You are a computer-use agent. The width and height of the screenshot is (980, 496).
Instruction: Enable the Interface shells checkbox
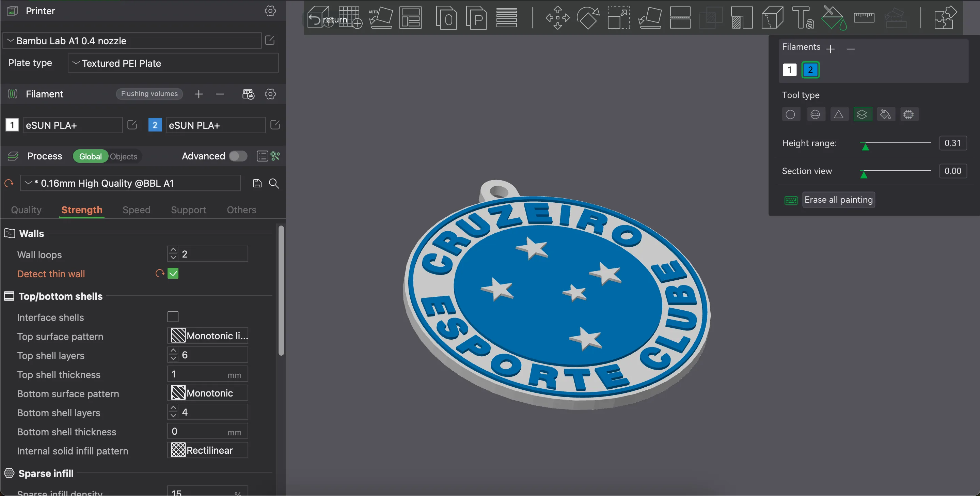coord(173,317)
